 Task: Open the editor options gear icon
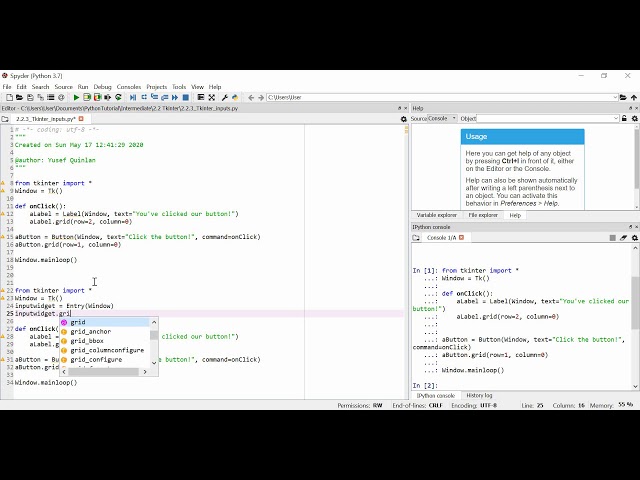[x=403, y=119]
